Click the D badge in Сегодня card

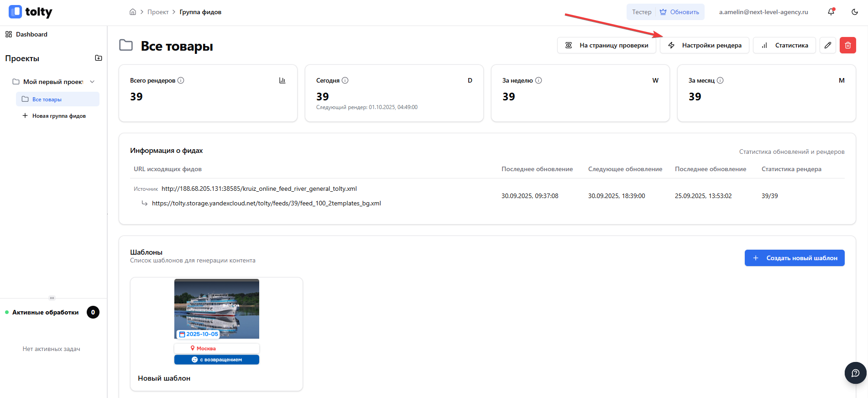coord(470,80)
